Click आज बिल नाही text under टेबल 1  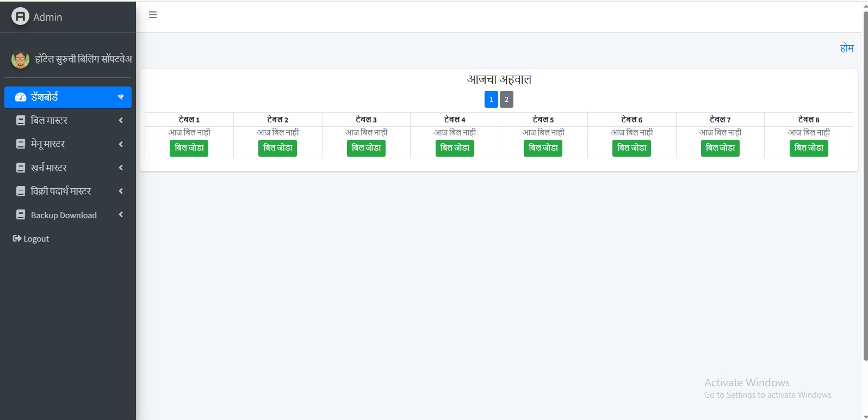pos(189,132)
